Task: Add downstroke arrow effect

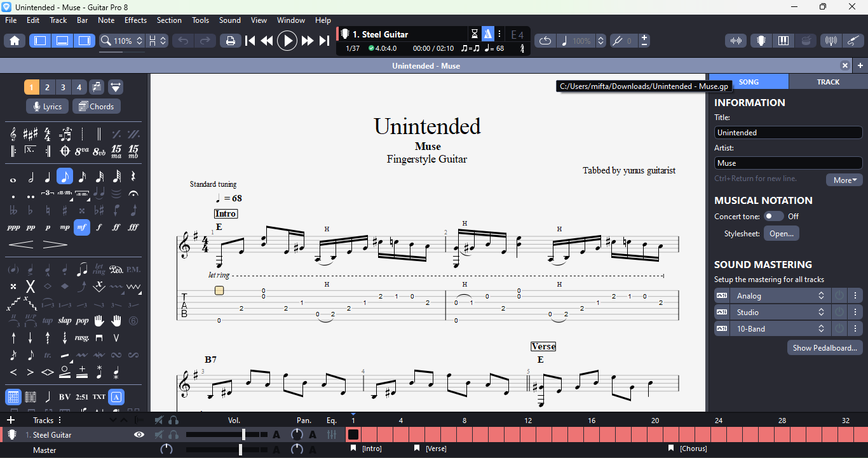Action: click(31, 338)
